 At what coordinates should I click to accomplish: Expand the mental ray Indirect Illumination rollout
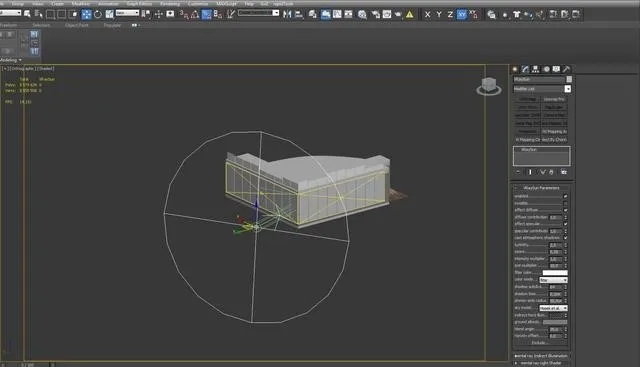tap(541, 356)
